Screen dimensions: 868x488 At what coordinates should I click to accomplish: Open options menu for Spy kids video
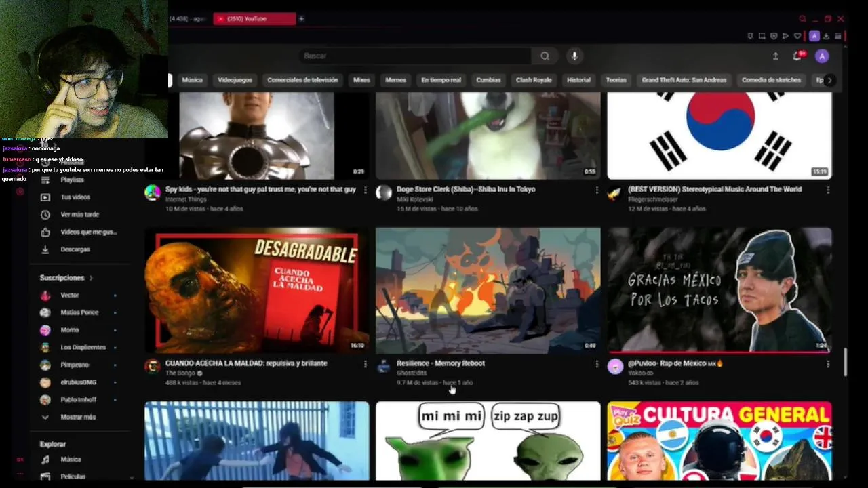coord(365,190)
